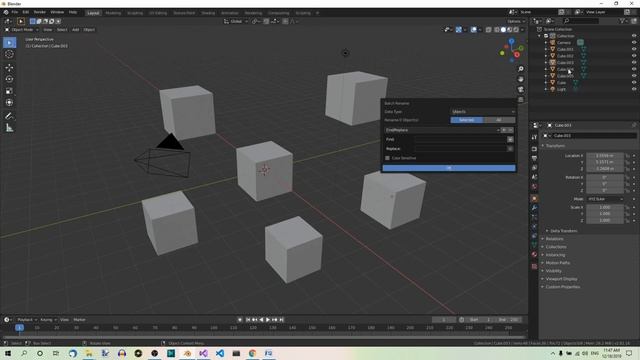Open the Modifiers wrench tab icon
The image size is (640, 360).
click(x=534, y=208)
